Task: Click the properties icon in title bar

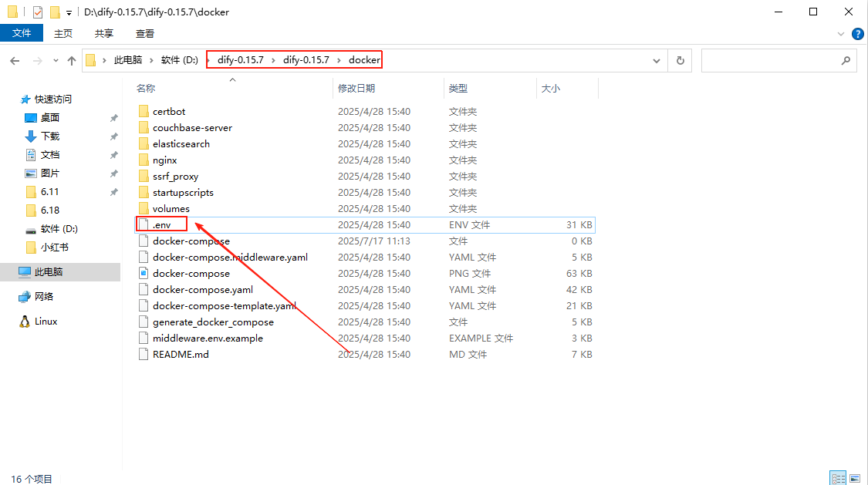Action: tap(37, 12)
